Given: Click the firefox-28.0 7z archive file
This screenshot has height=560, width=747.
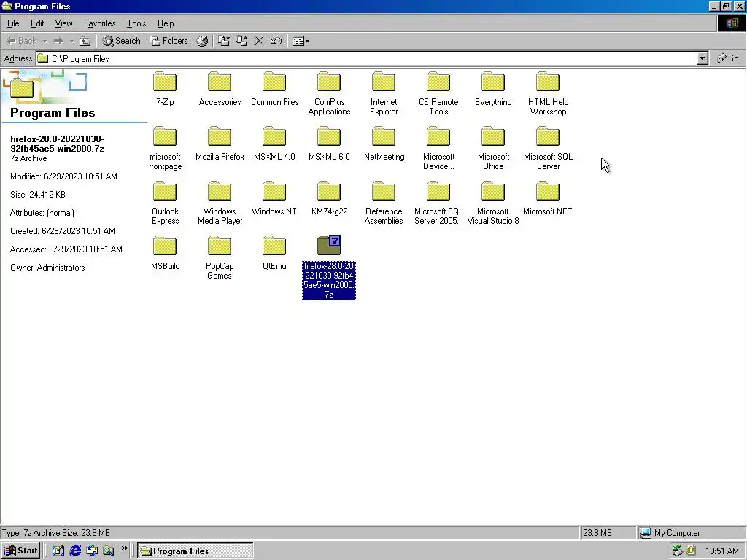Looking at the screenshot, I should tap(329, 268).
